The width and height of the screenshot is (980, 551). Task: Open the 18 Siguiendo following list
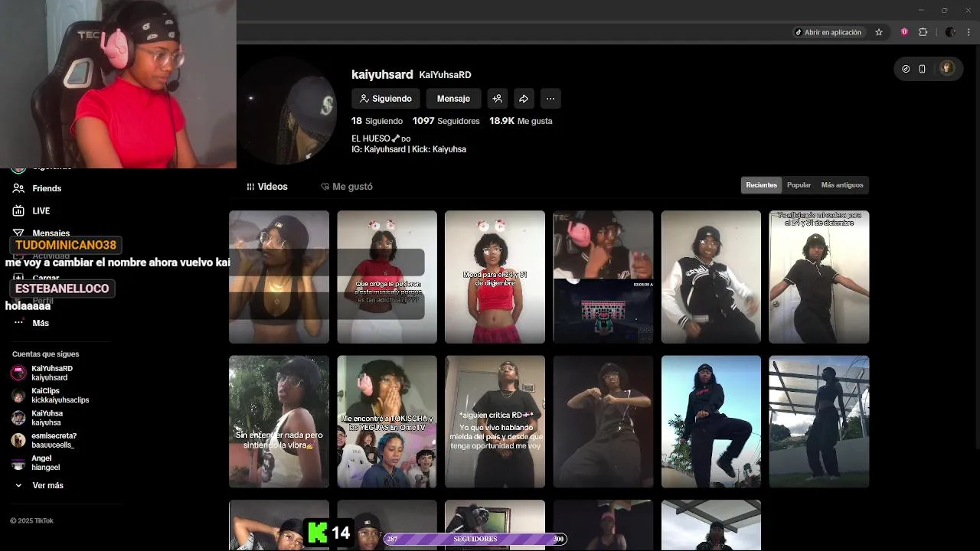(x=377, y=121)
